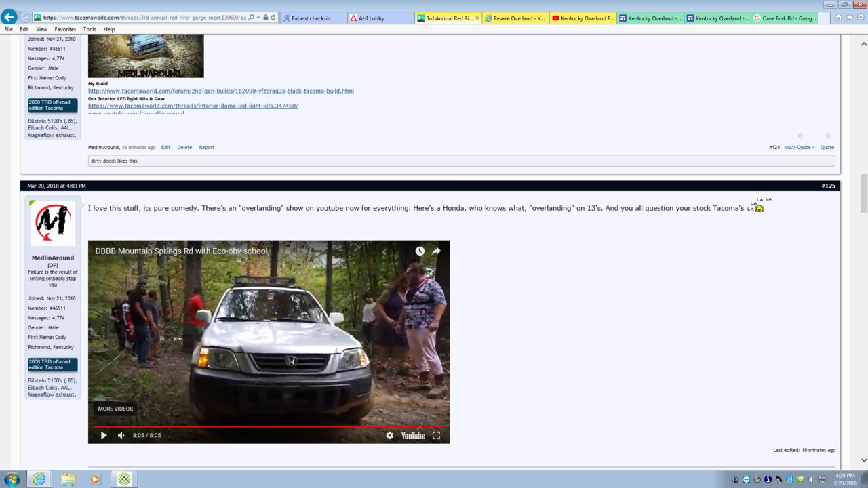Open the #125 post permalink
This screenshot has height=488, width=868.
click(828, 186)
